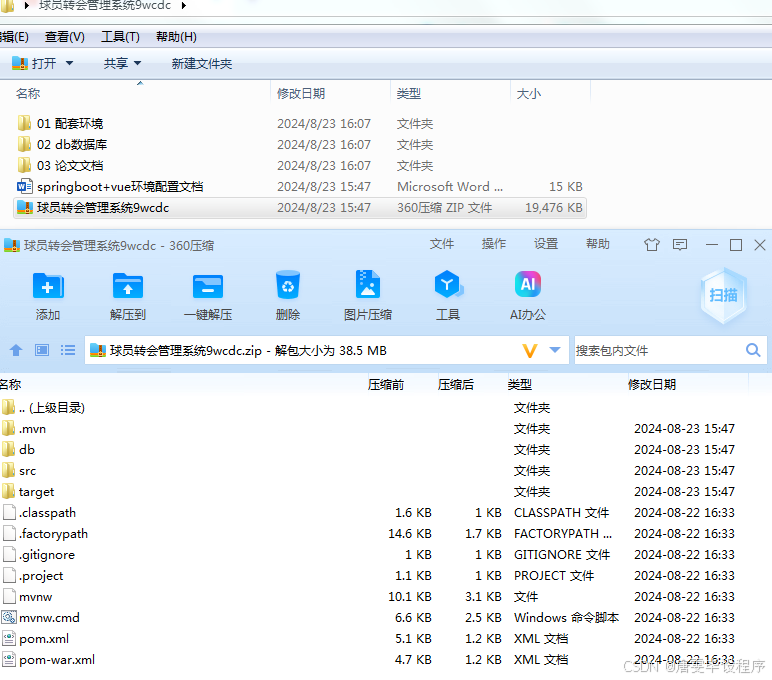The height and width of the screenshot is (680, 772).
Task: Expand the 打开 dropdown arrow in Explorer toolbar
Action: coord(69,63)
